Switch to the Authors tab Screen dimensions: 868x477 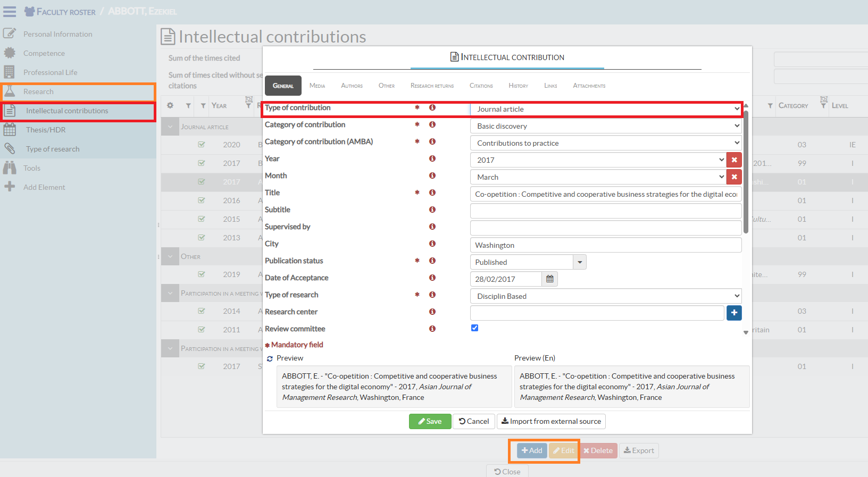tap(352, 86)
